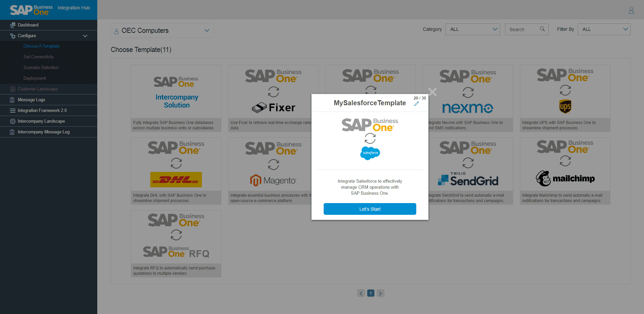
Task: Select Set Connectivity in the sidebar
Action: pos(39,57)
